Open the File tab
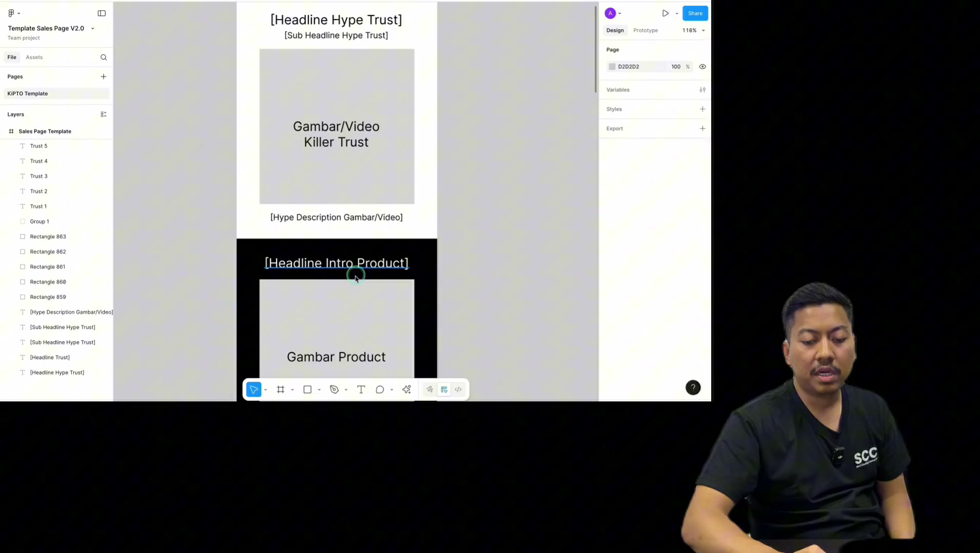980x553 pixels. pos(12,57)
